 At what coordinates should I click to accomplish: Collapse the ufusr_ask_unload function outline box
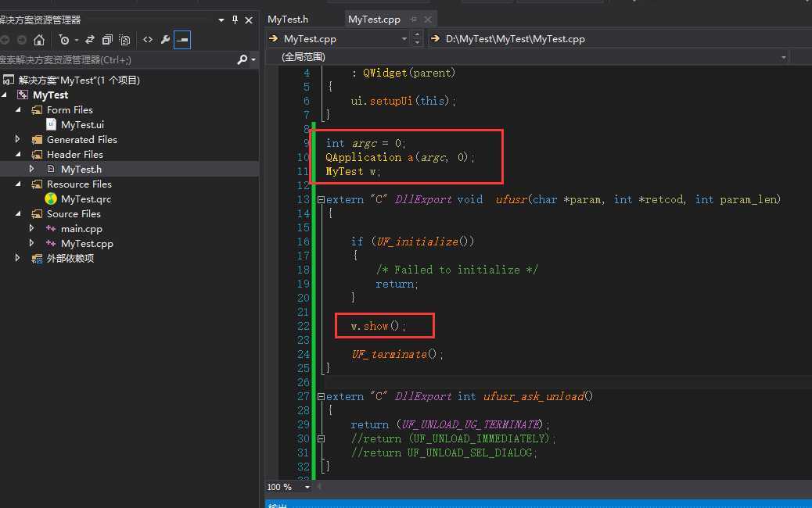(x=321, y=396)
